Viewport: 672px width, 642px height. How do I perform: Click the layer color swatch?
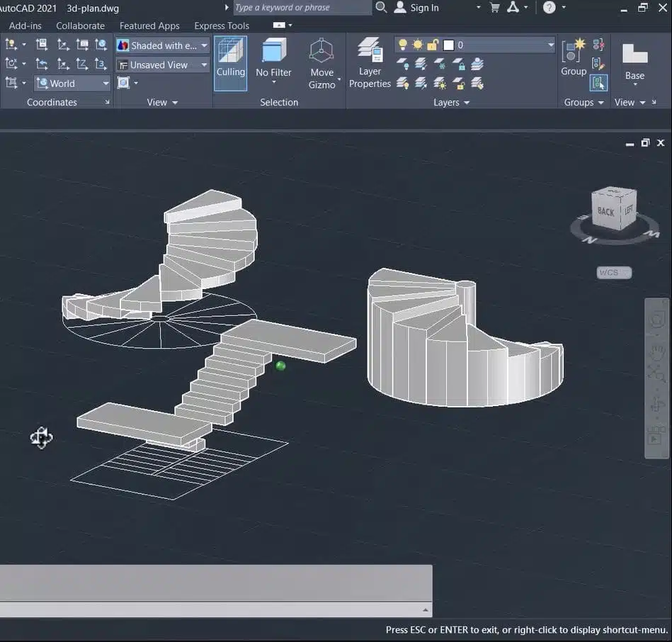pyautogui.click(x=448, y=45)
